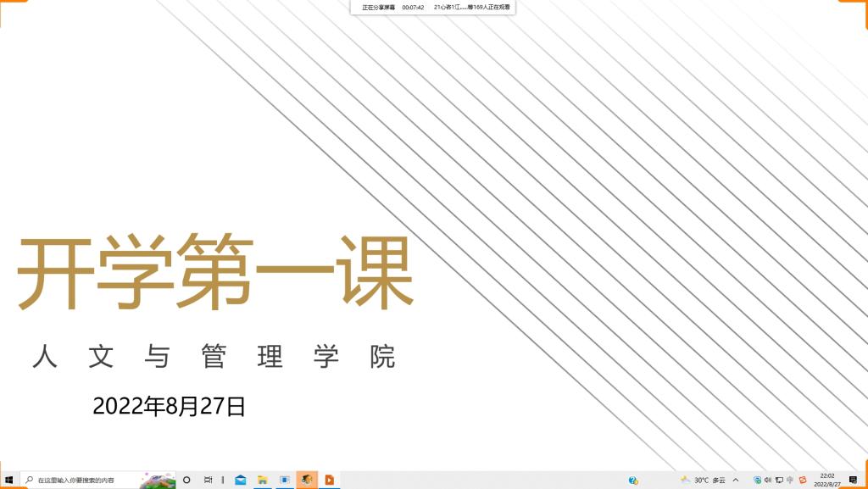Viewport: 868px width, 489px height.
Task: Click the taskbar search box
Action: pyautogui.click(x=81, y=480)
